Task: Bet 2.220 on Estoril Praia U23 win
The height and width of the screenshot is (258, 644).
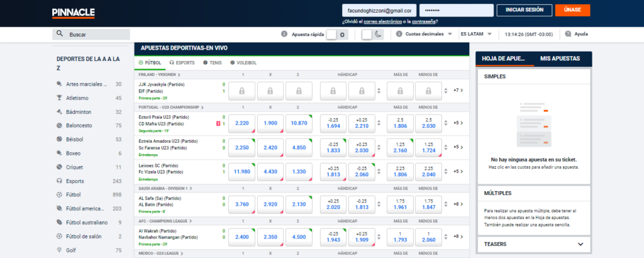Action: click(241, 124)
